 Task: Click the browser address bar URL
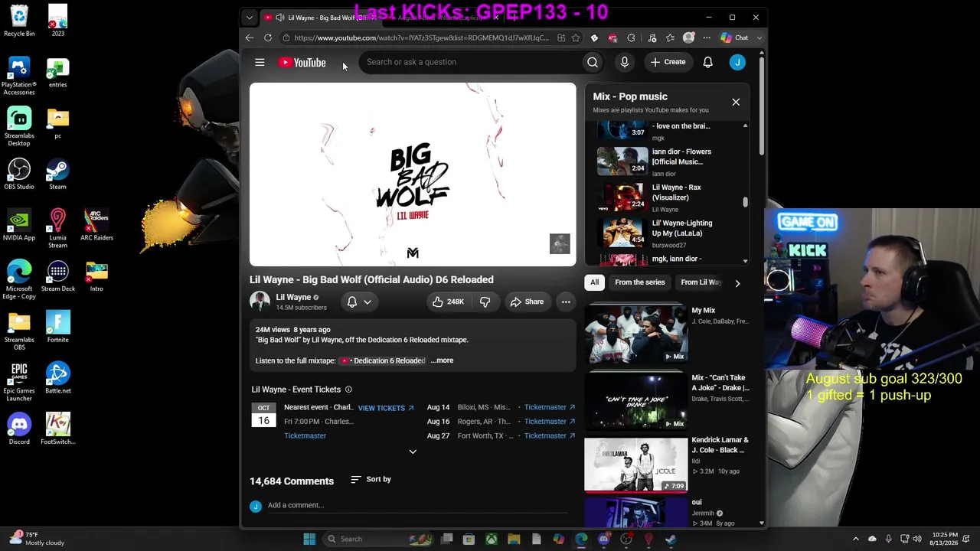coord(421,37)
